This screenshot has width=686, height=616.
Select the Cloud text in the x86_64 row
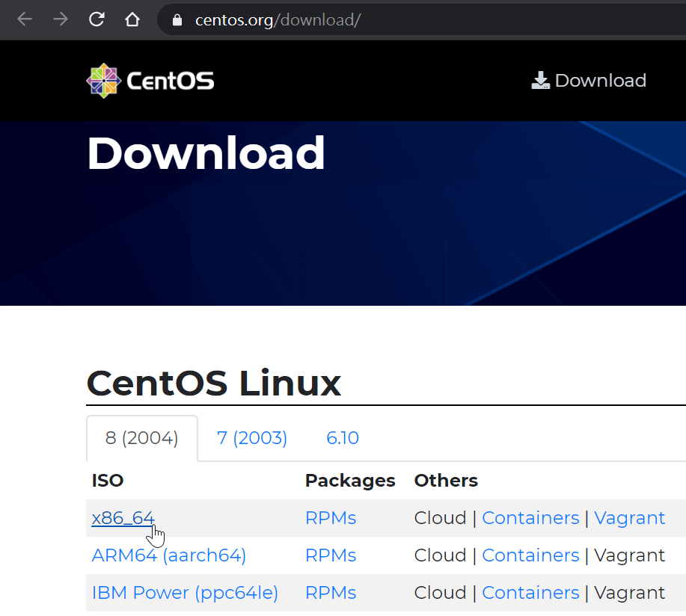[440, 518]
